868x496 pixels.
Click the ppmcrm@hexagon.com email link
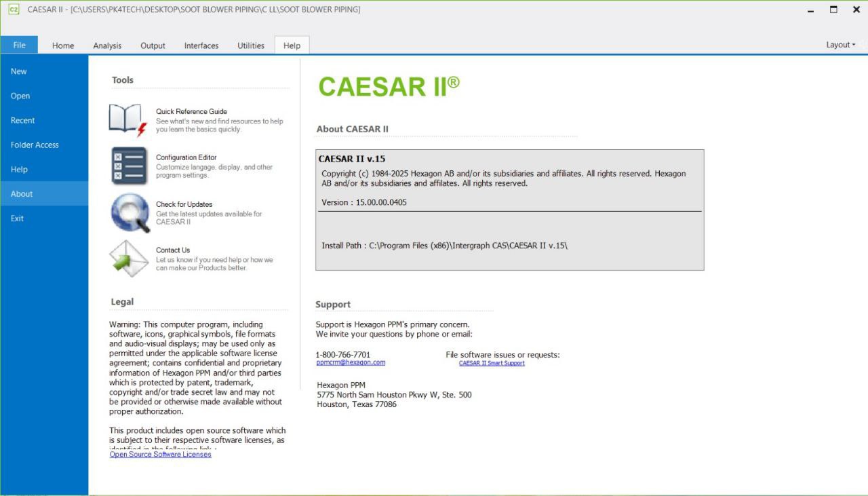(x=351, y=362)
